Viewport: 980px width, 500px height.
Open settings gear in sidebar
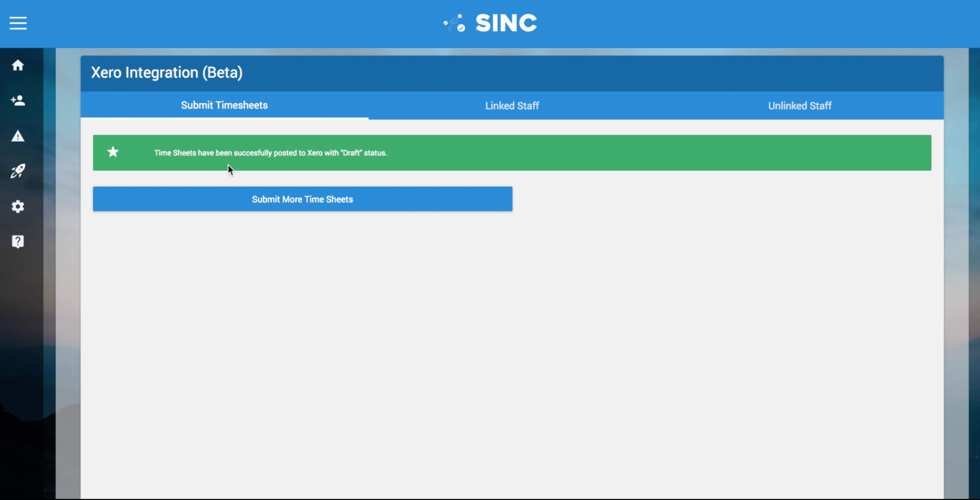pyautogui.click(x=18, y=207)
